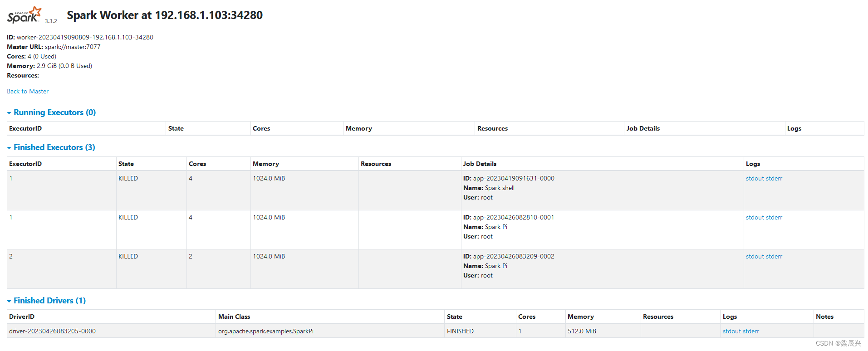Select app-20230426083209-0002 ID text

tap(514, 256)
